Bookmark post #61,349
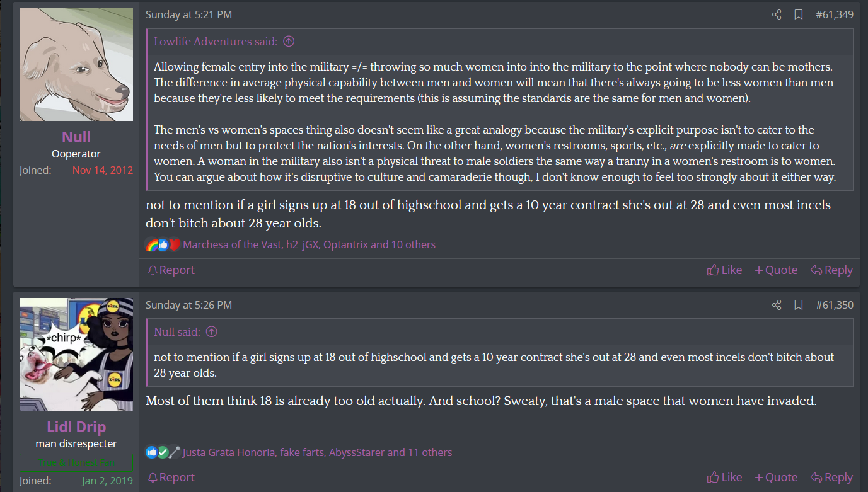The width and height of the screenshot is (868, 492). (x=798, y=14)
